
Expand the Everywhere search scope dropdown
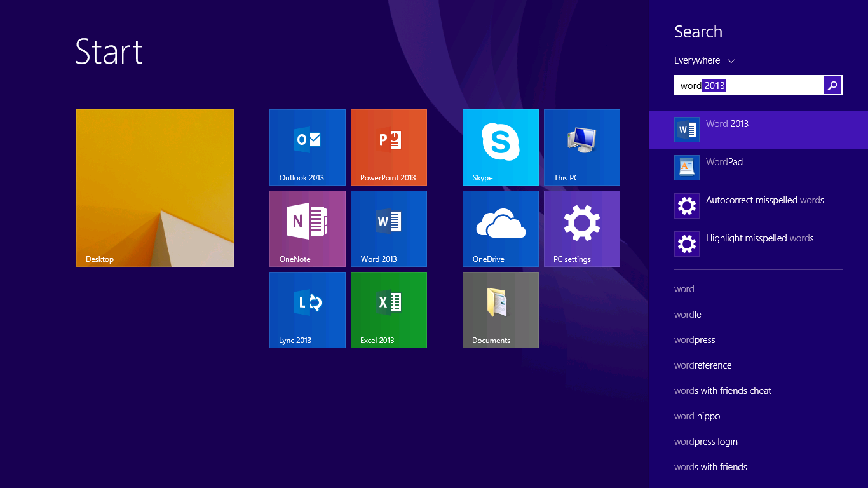click(704, 60)
